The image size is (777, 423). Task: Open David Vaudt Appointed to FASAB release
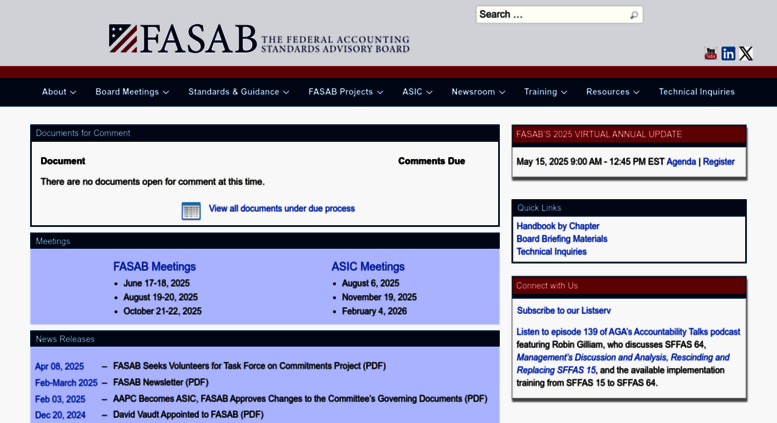[188, 415]
